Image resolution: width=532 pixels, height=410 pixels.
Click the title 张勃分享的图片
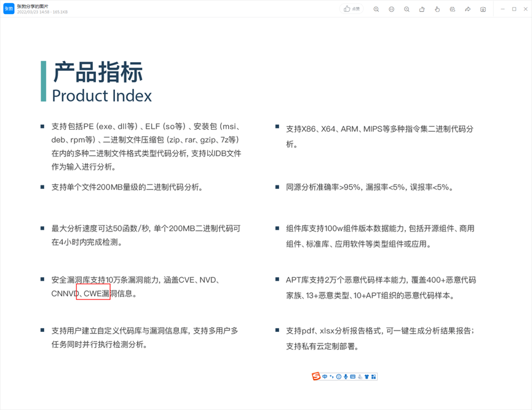38,6
